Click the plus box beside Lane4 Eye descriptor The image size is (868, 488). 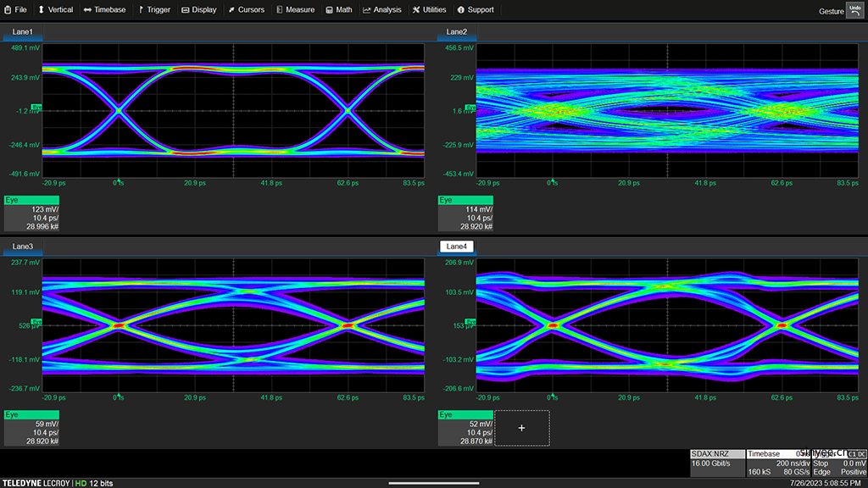521,428
